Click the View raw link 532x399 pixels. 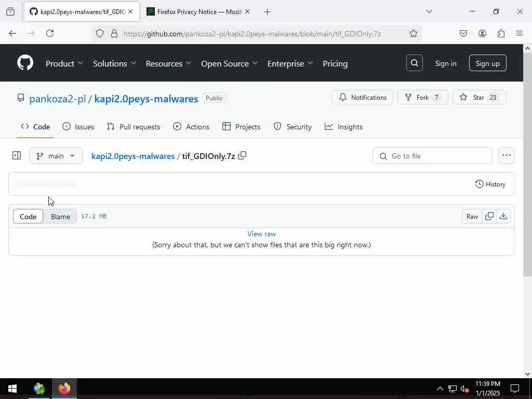coord(262,234)
